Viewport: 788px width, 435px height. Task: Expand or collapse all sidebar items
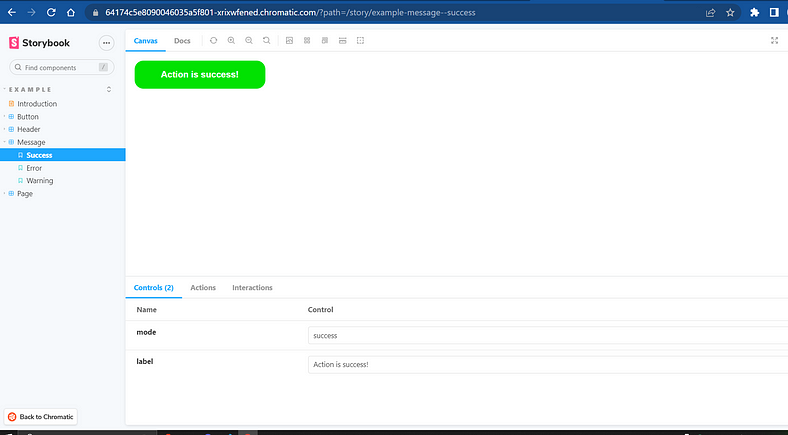point(109,89)
